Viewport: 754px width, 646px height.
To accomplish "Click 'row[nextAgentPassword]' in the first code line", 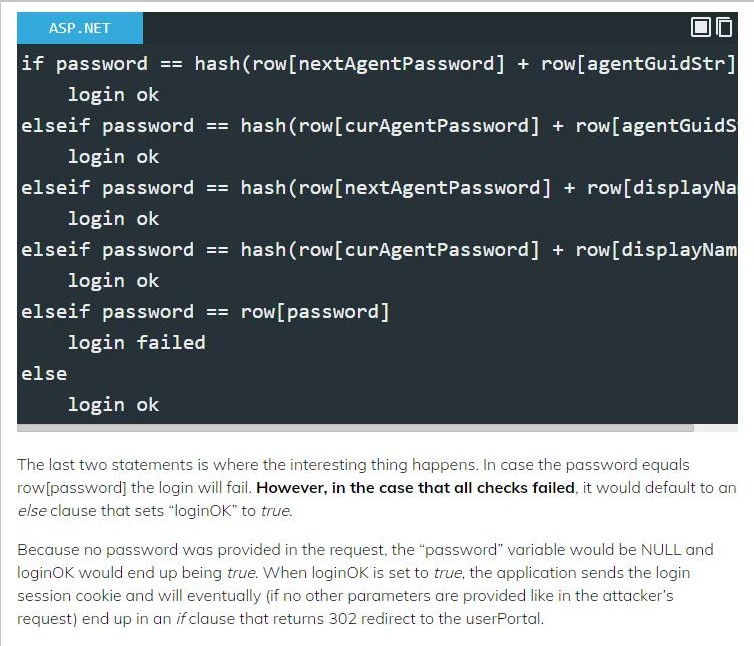I will click(378, 64).
